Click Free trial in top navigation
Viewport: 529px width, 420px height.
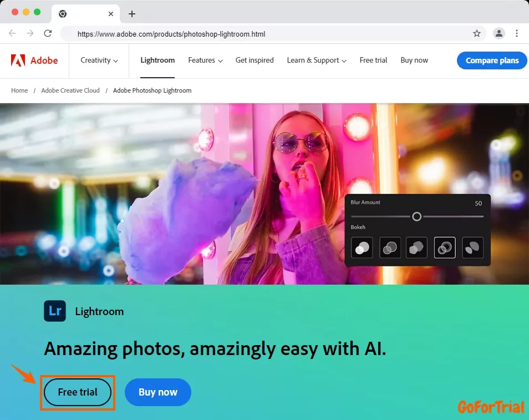pyautogui.click(x=373, y=60)
